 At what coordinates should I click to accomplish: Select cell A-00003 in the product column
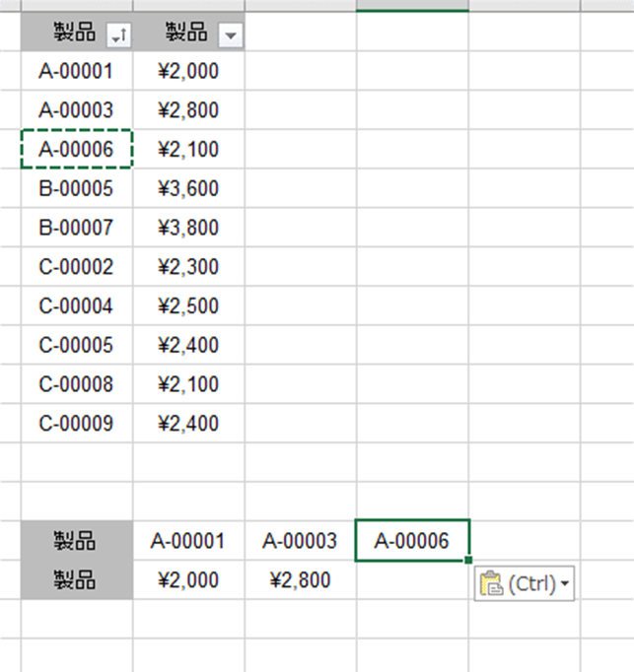[x=77, y=109]
